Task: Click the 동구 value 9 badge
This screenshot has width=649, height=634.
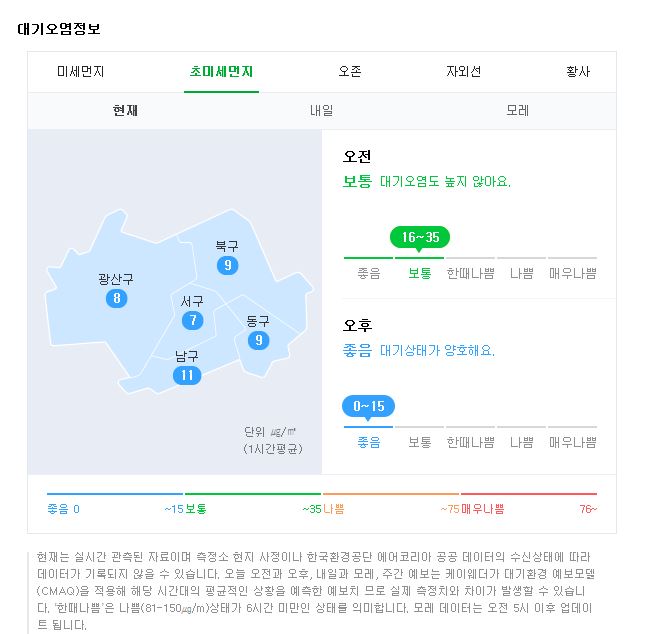Action: 259,340
